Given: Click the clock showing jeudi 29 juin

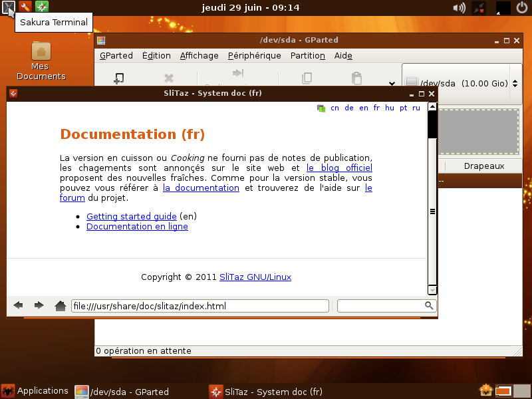Looking at the screenshot, I should (251, 7).
